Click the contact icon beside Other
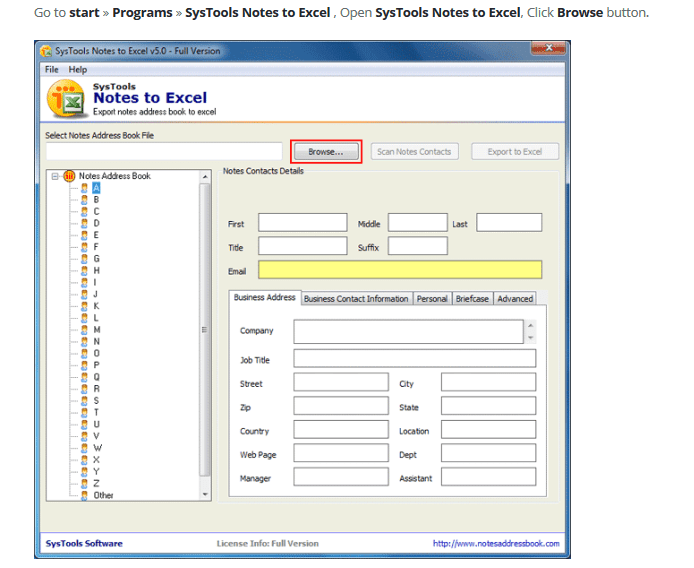Screen dimensions: 694x568 click(x=84, y=495)
